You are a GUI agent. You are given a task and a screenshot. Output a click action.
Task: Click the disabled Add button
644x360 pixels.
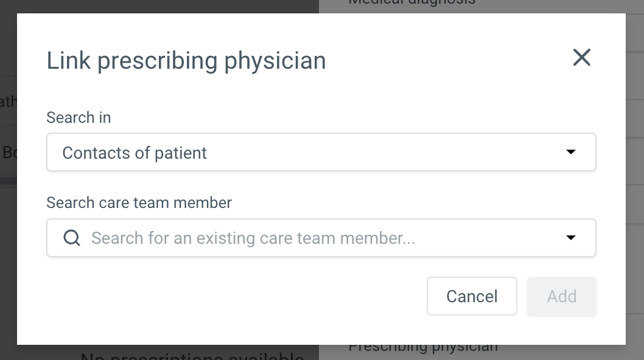561,296
